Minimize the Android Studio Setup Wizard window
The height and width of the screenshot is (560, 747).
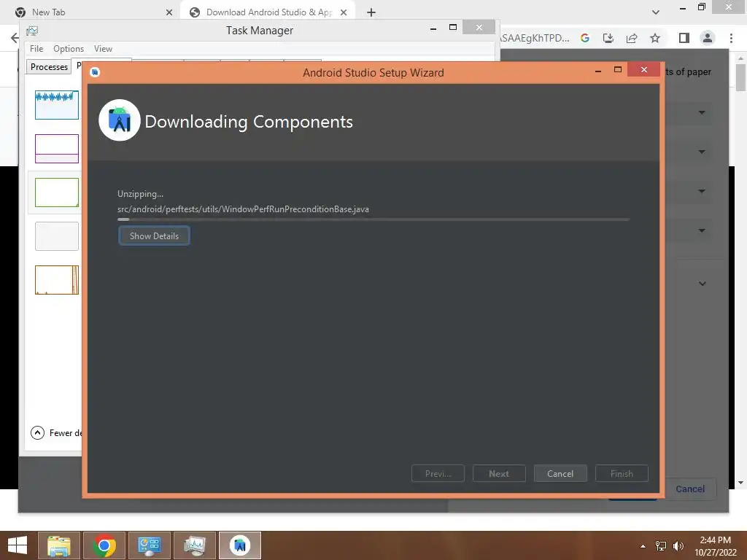coord(598,71)
